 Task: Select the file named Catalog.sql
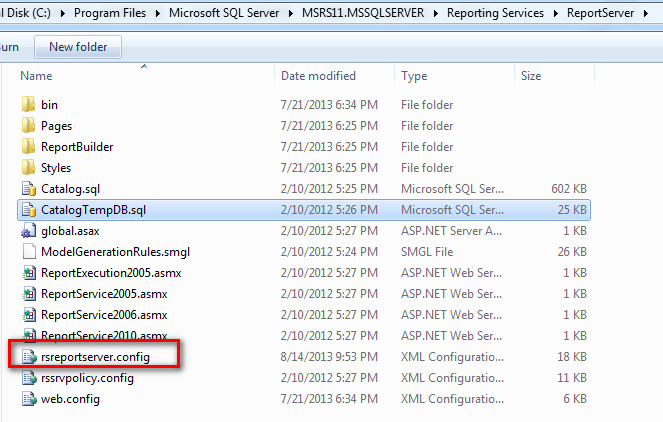pos(70,189)
